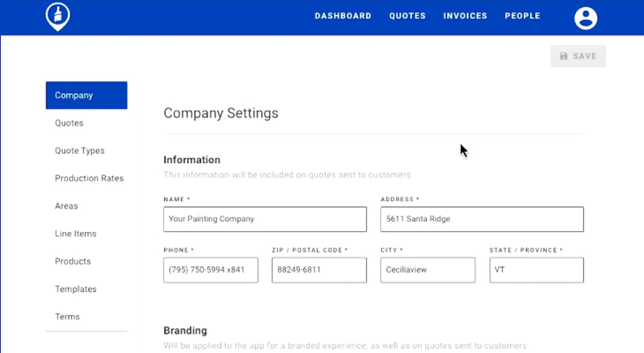Click into the Phone number field
Image resolution: width=644 pixels, height=353 pixels.
[x=211, y=270]
